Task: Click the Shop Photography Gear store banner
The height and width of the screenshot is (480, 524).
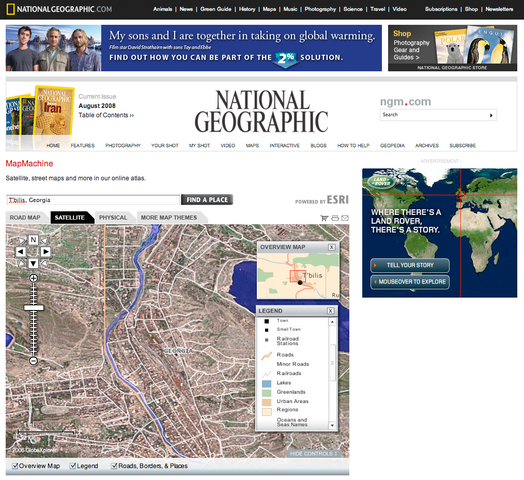Action: pos(452,48)
